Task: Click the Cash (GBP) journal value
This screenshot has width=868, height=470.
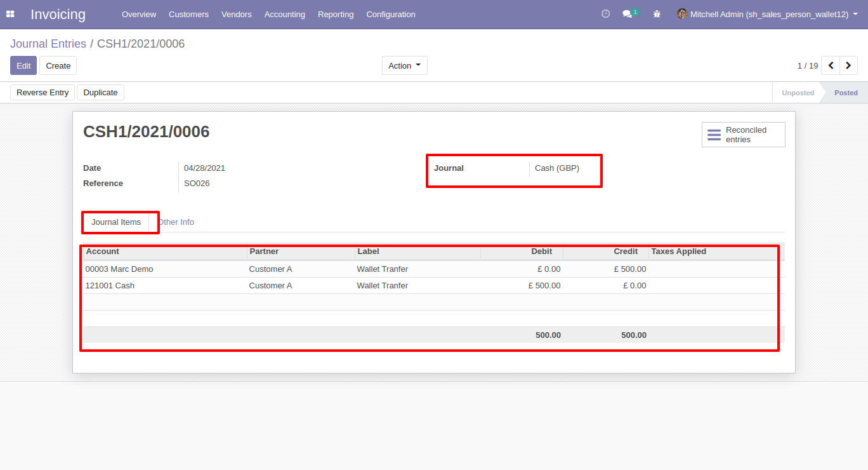Action: pos(557,168)
